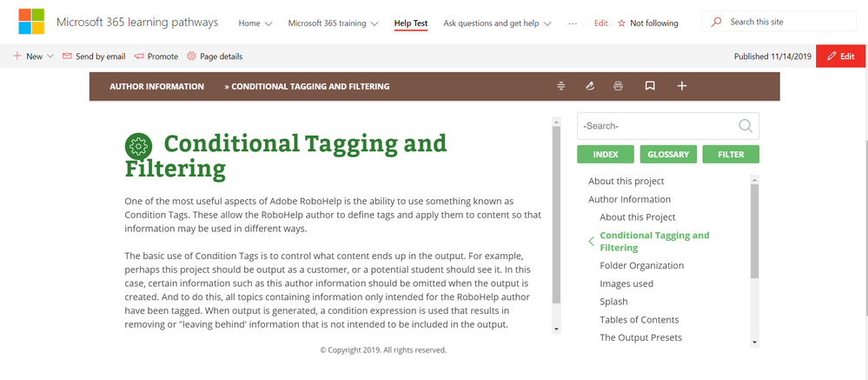Focus the -Search- help input field
The height and width of the screenshot is (380, 868).
658,126
